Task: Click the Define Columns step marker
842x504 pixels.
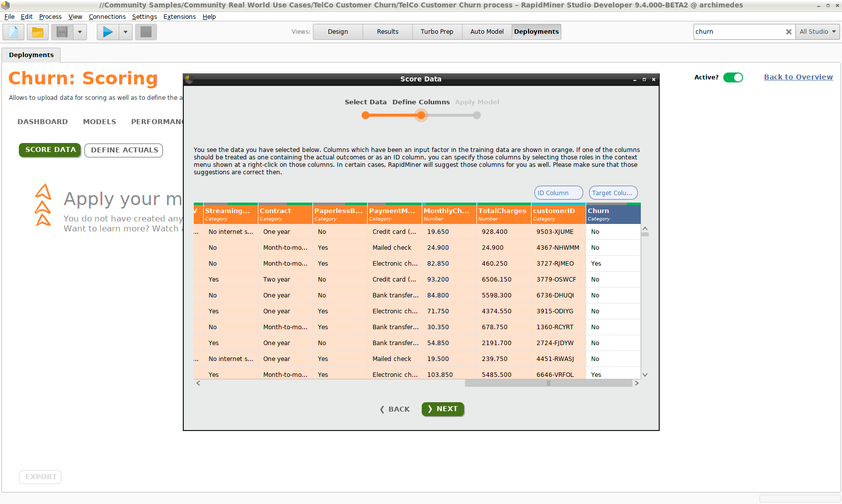Action: 421,115
